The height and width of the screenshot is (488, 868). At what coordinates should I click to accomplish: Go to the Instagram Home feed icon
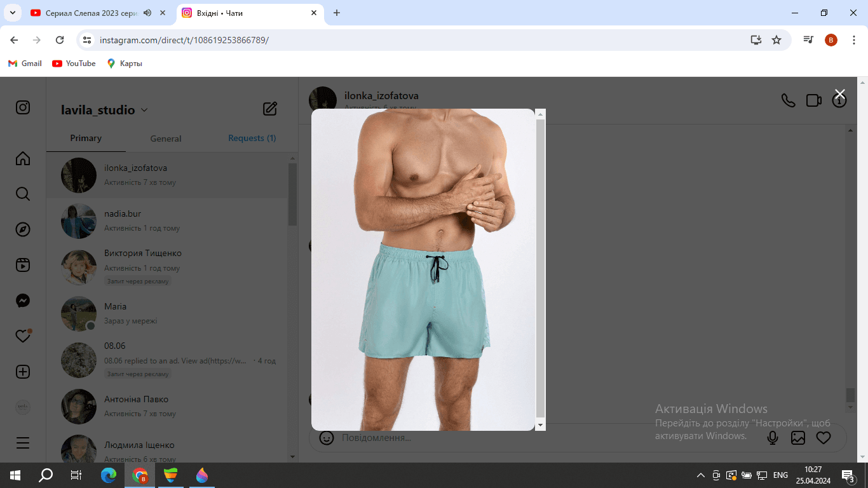[23, 158]
